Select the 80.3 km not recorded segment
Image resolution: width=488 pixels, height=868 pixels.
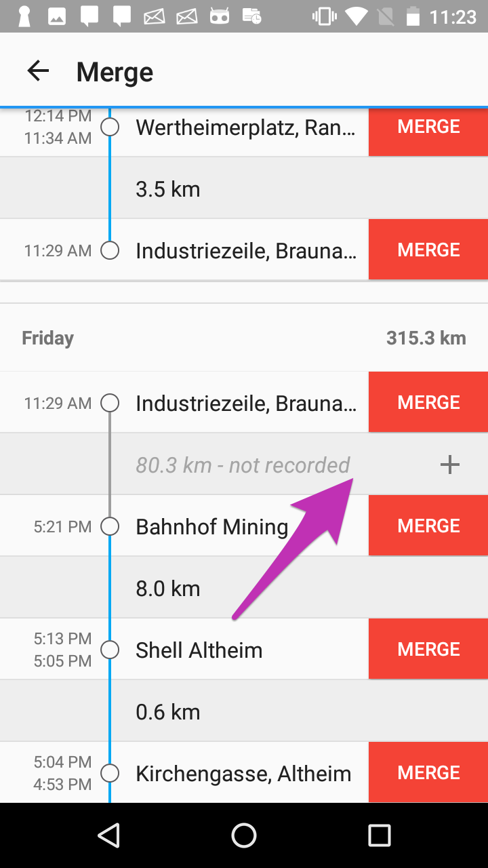tap(243, 465)
